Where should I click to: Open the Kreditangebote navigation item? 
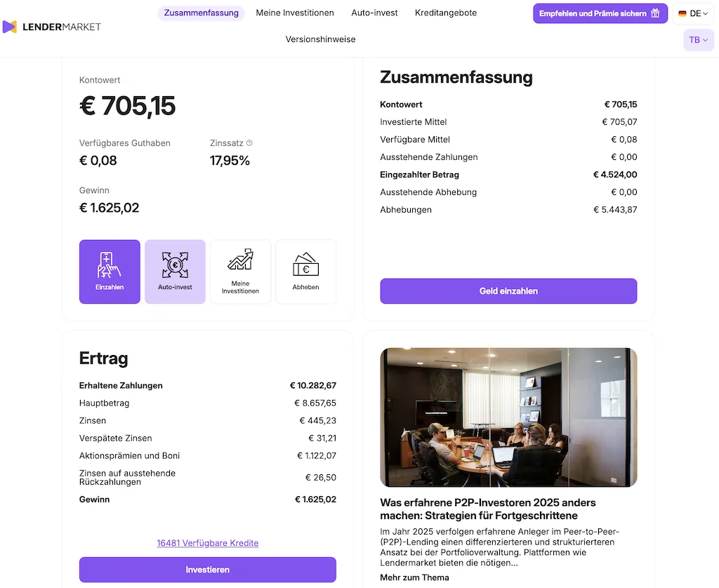click(x=446, y=13)
